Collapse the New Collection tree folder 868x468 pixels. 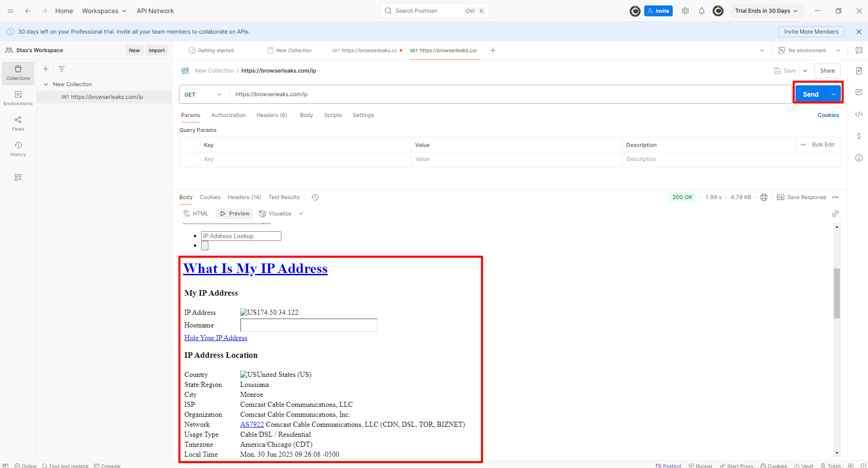(46, 84)
